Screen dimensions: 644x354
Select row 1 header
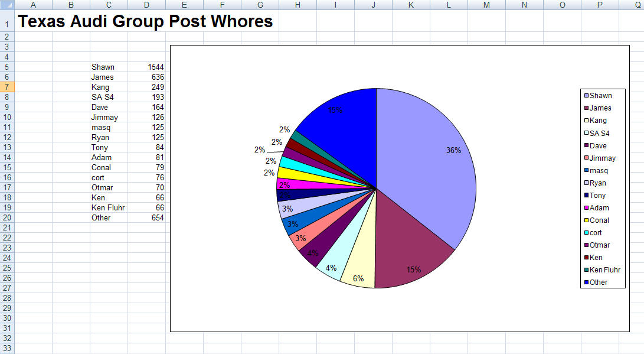pyautogui.click(x=7, y=21)
